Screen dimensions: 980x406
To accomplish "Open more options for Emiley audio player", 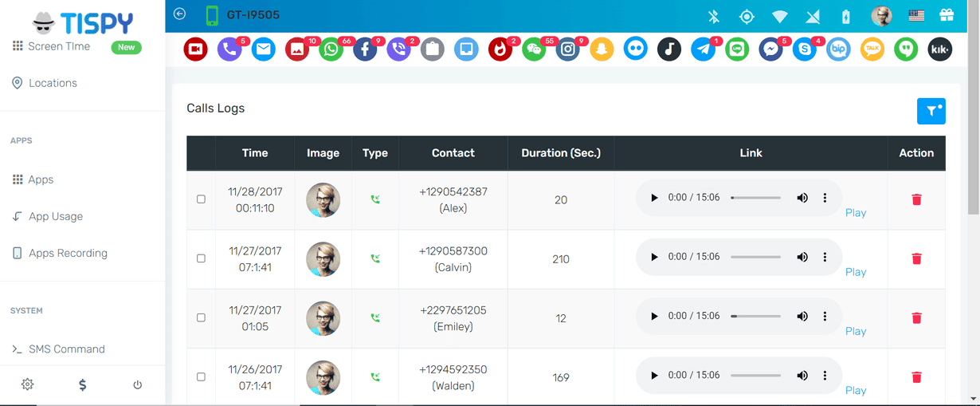I will (825, 316).
